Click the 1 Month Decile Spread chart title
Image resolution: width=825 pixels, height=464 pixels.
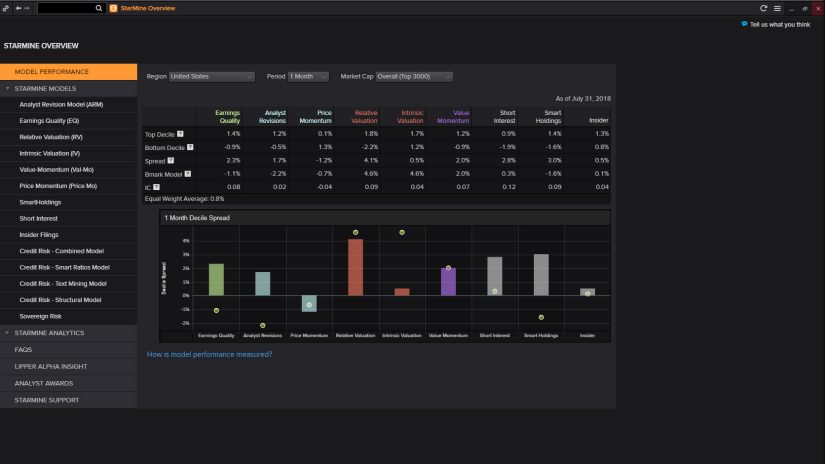point(197,218)
